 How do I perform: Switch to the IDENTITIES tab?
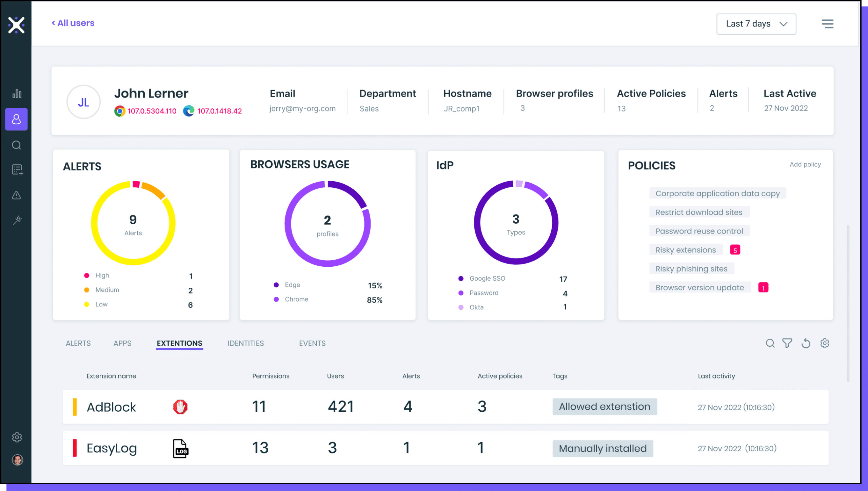[x=245, y=343]
